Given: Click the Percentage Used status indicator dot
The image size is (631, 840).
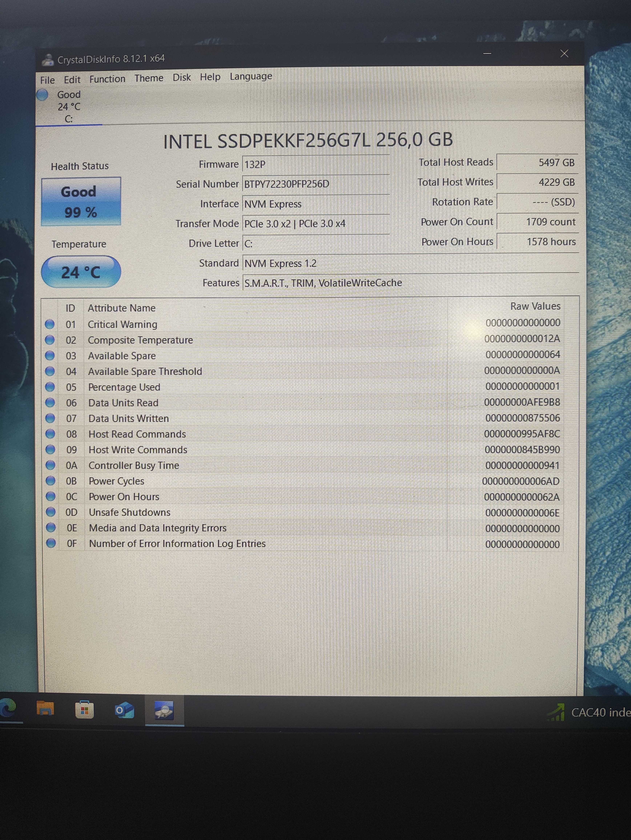Looking at the screenshot, I should 50,387.
